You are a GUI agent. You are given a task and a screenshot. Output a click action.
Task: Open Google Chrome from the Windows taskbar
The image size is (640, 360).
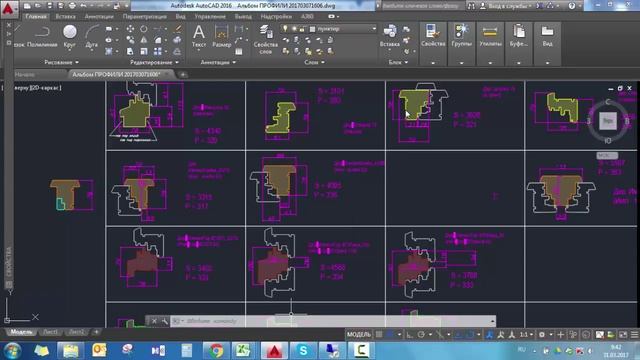pyautogui.click(x=216, y=350)
